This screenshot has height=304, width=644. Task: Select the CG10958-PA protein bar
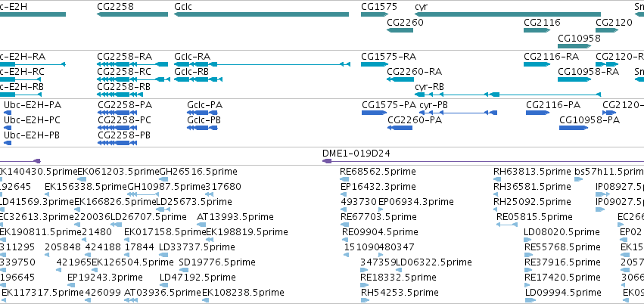click(x=574, y=128)
